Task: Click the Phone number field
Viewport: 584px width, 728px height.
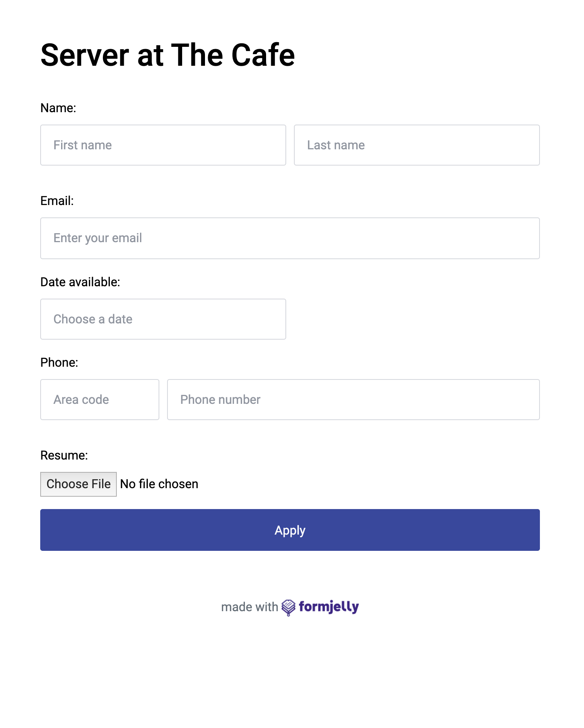Action: click(x=353, y=399)
